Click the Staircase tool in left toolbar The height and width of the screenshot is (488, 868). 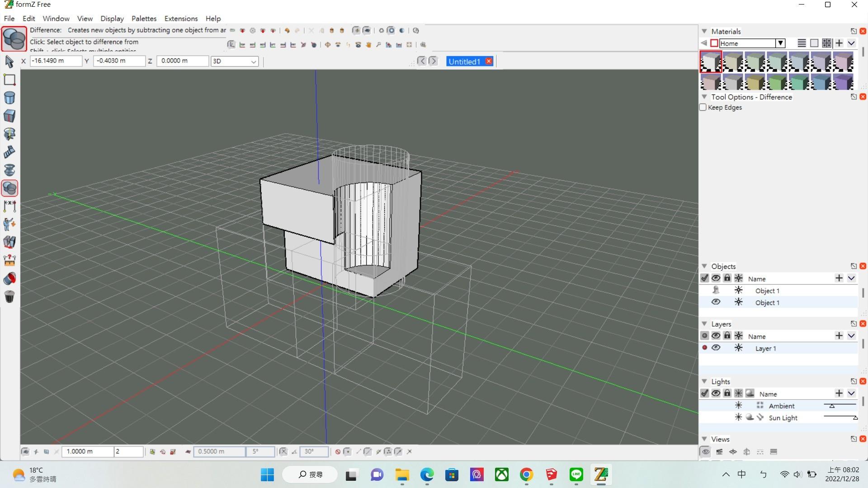(9, 152)
